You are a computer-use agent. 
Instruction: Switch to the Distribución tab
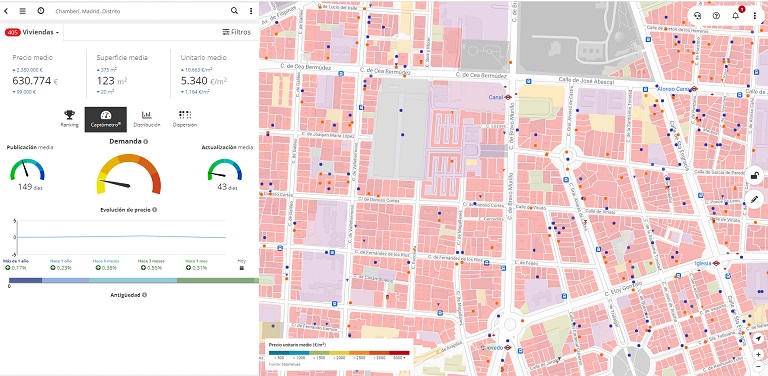(146, 119)
